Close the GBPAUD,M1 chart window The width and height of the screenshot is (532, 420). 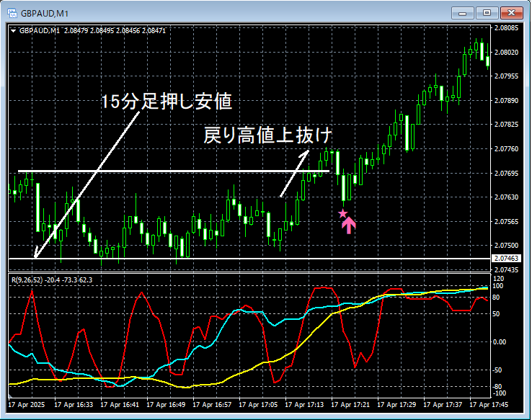click(x=511, y=13)
